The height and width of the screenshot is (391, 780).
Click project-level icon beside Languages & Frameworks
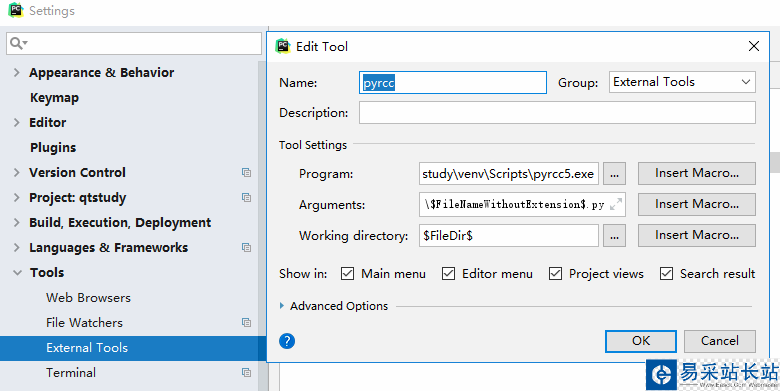click(246, 248)
